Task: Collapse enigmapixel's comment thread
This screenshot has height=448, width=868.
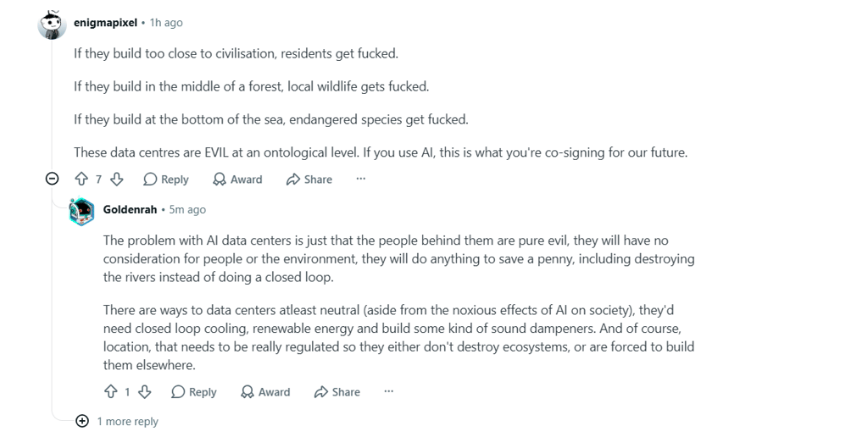Action: coord(52,179)
